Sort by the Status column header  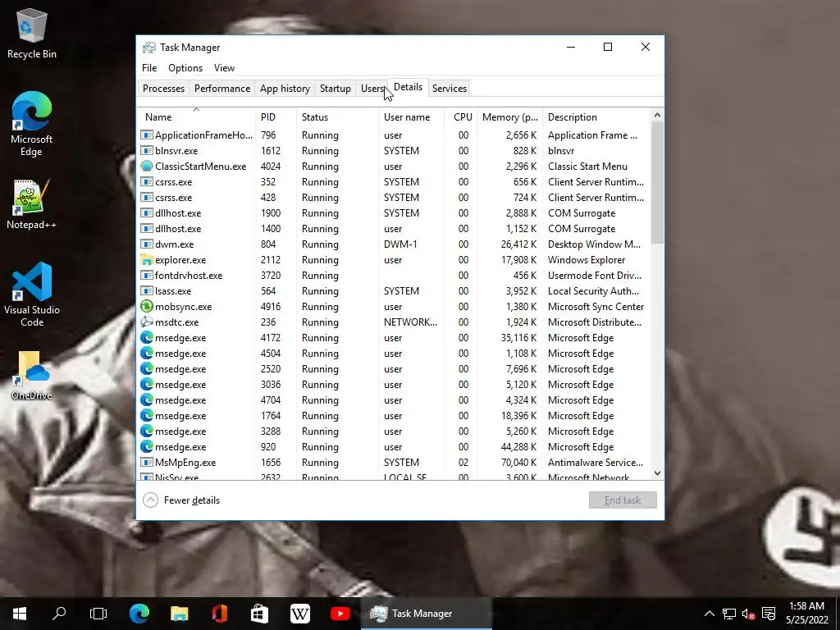tap(337, 117)
